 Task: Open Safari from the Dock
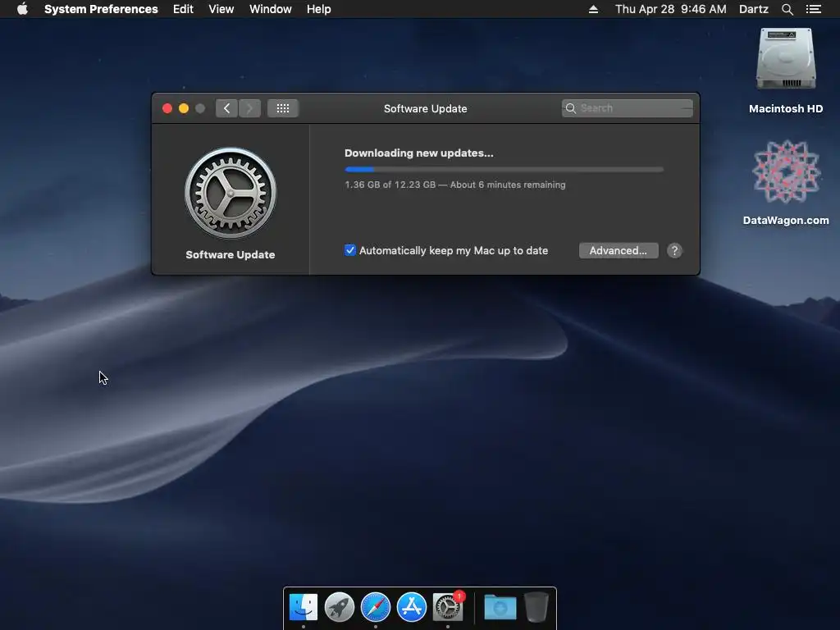click(x=376, y=607)
